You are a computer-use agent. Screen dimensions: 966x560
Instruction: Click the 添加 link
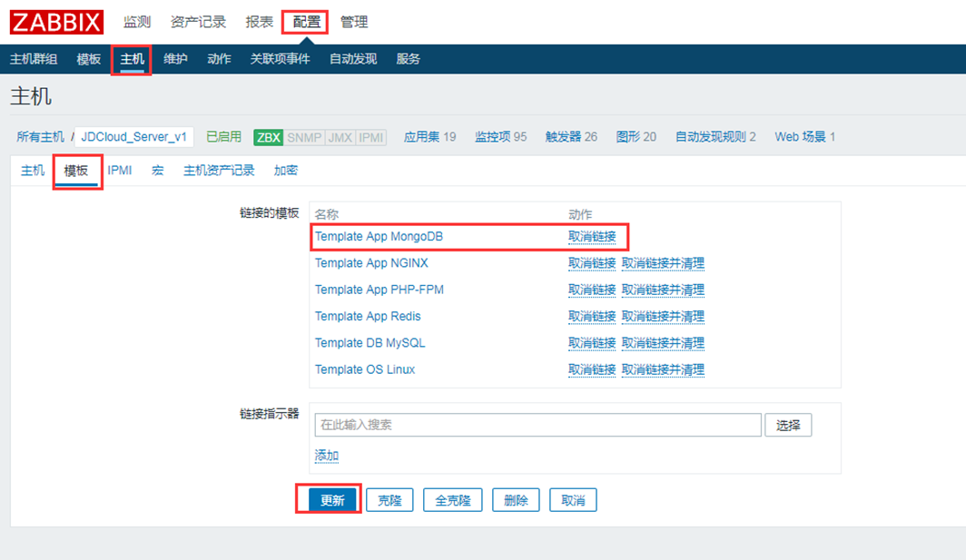click(327, 456)
